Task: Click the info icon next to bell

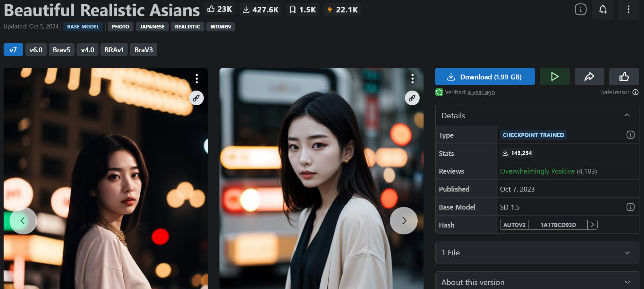Action: (580, 9)
